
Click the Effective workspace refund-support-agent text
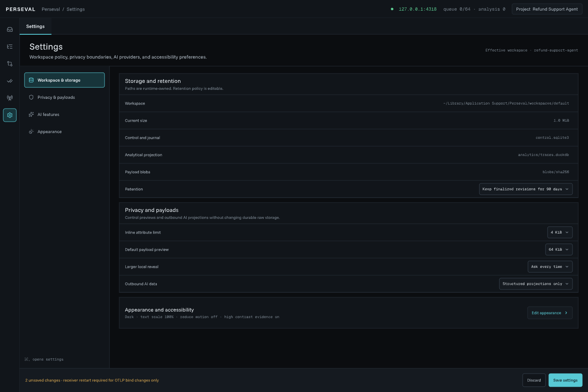pyautogui.click(x=532, y=50)
